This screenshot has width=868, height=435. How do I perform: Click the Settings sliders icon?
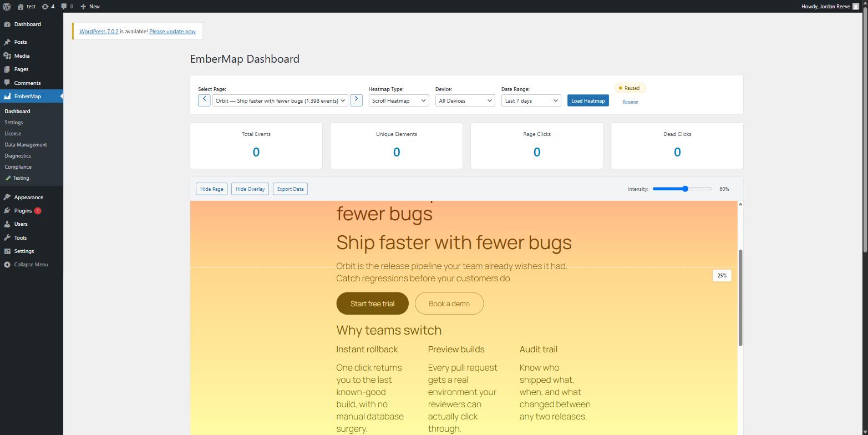(7, 251)
